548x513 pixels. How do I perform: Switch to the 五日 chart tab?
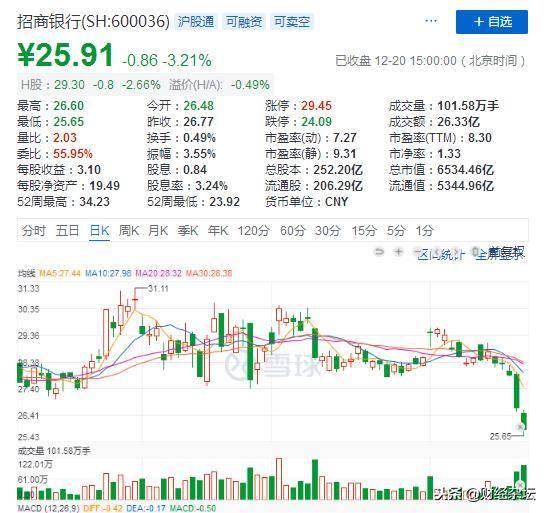pos(67,231)
